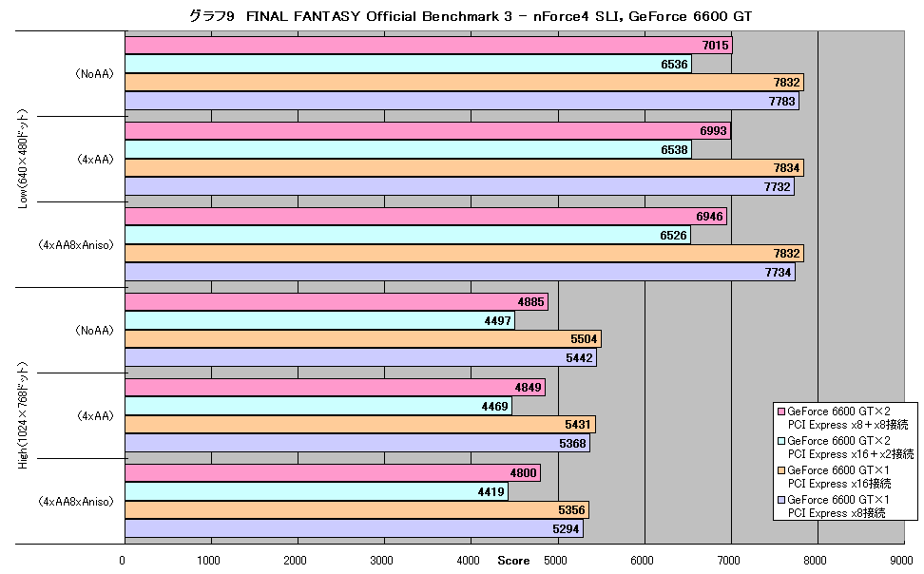Click the bar value 6536
The width and height of the screenshot is (924, 574).
point(674,65)
